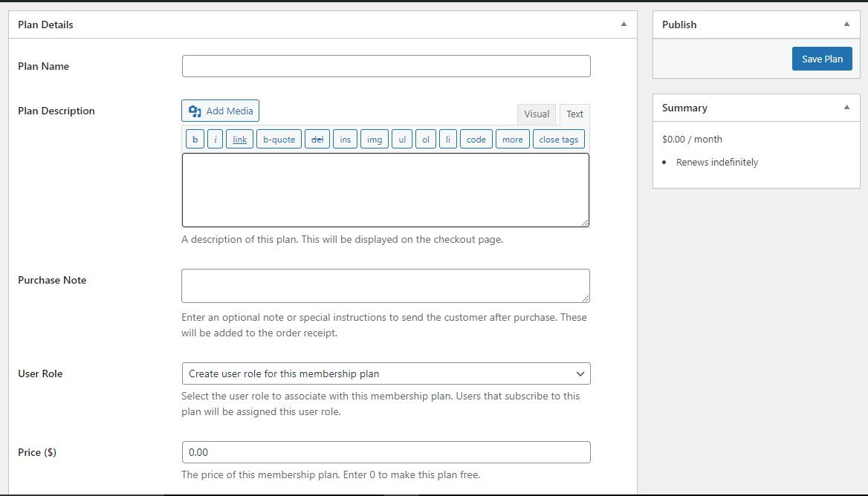Screen dimensions: 868x496
Task: Click the purchase note help text
Action: point(384,325)
